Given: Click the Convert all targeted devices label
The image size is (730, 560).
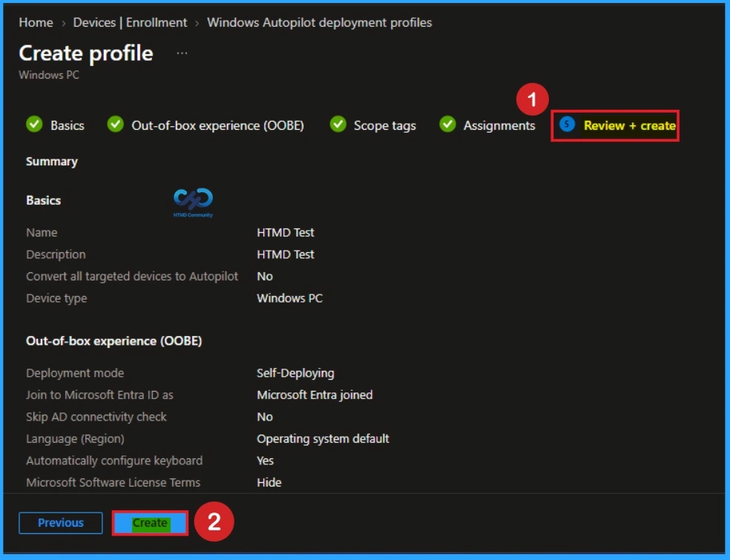Looking at the screenshot, I should (x=132, y=277).
